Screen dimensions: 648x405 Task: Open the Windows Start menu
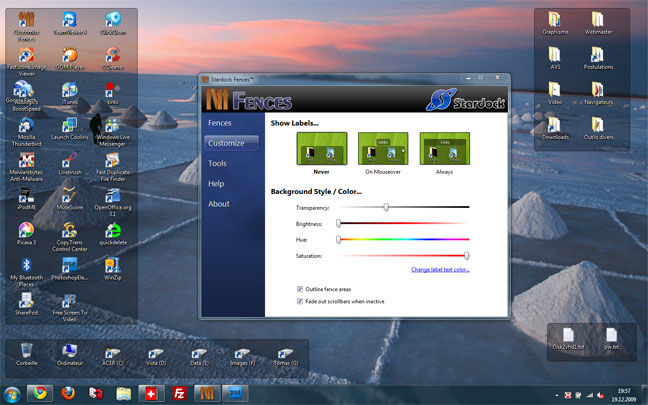tap(11, 395)
